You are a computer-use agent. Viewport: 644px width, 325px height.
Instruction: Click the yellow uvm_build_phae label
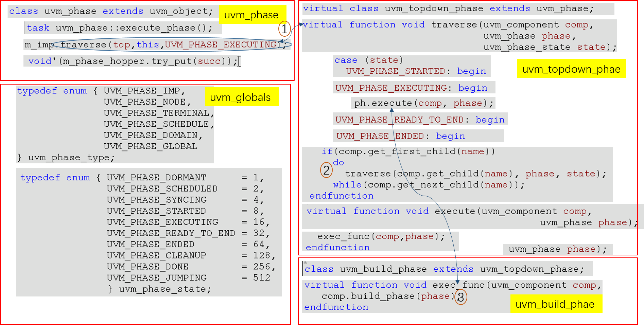(556, 304)
